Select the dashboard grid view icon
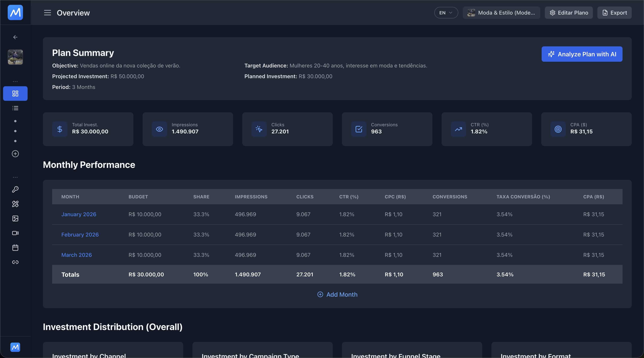The height and width of the screenshot is (358, 644). pyautogui.click(x=15, y=94)
